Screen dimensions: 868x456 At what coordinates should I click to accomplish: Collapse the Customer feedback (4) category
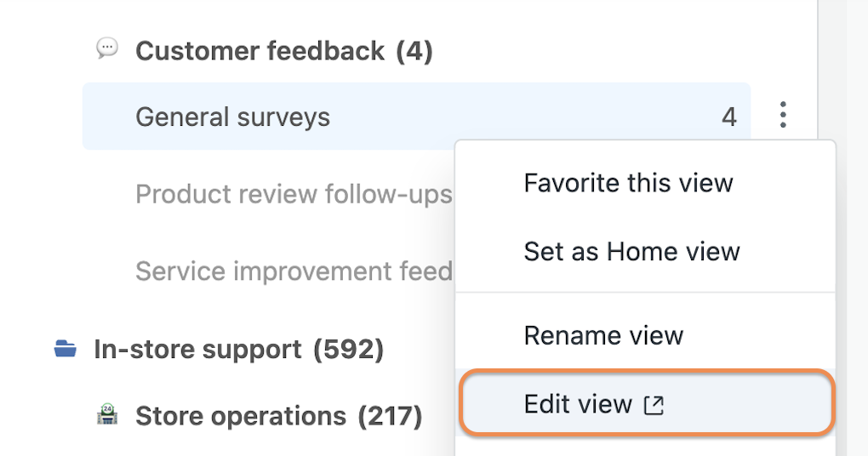284,51
